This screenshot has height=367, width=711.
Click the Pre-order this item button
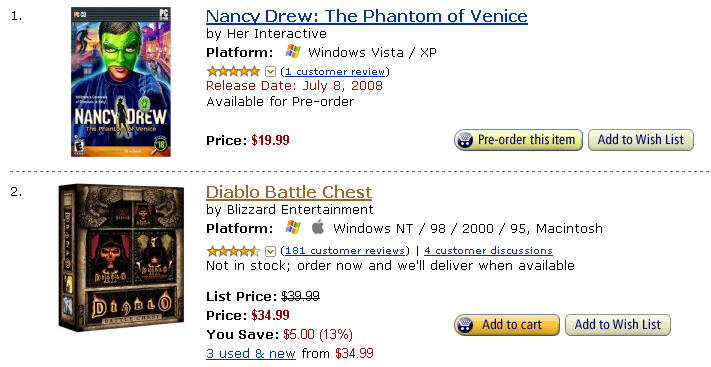pos(518,140)
